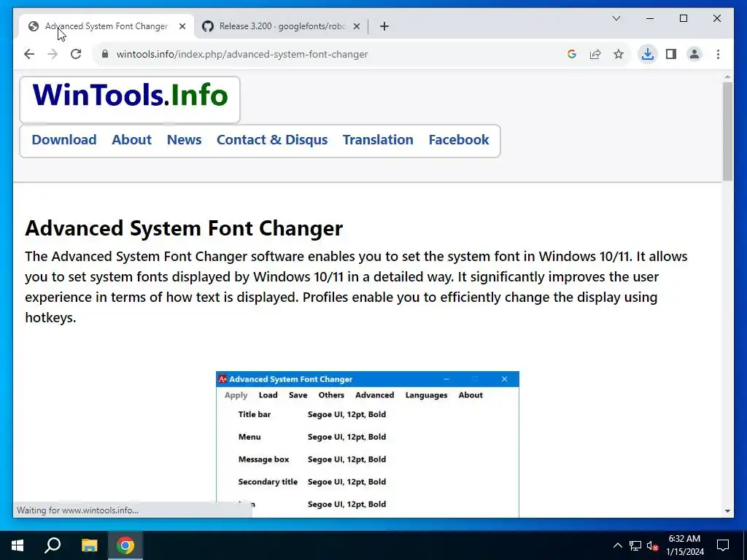Close the Advanced System Font Changer tab
The height and width of the screenshot is (560, 747).
click(x=182, y=26)
